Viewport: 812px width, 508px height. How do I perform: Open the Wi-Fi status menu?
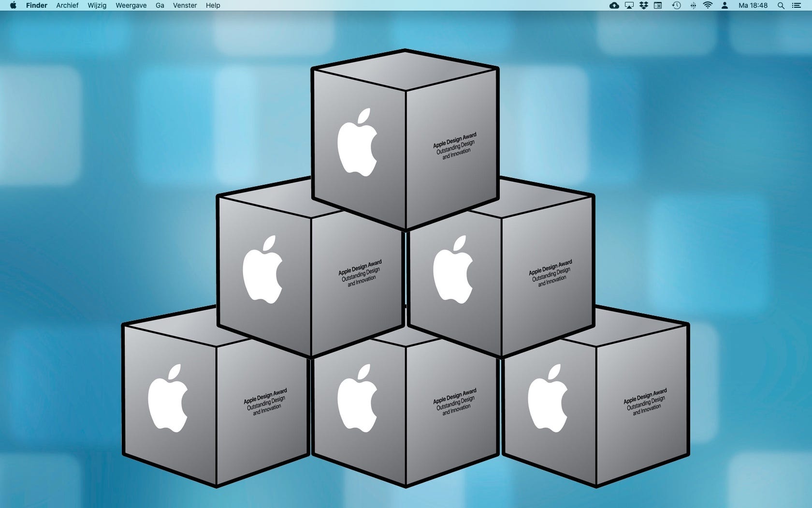coord(708,5)
